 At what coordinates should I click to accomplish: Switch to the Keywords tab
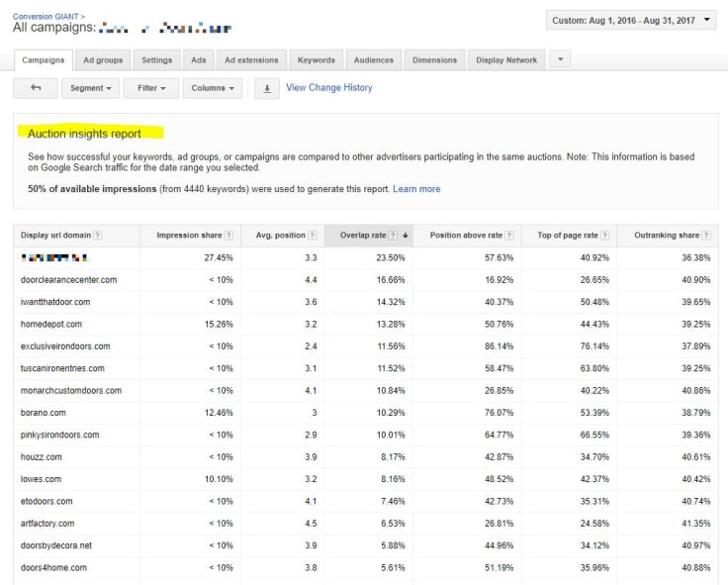click(x=317, y=60)
